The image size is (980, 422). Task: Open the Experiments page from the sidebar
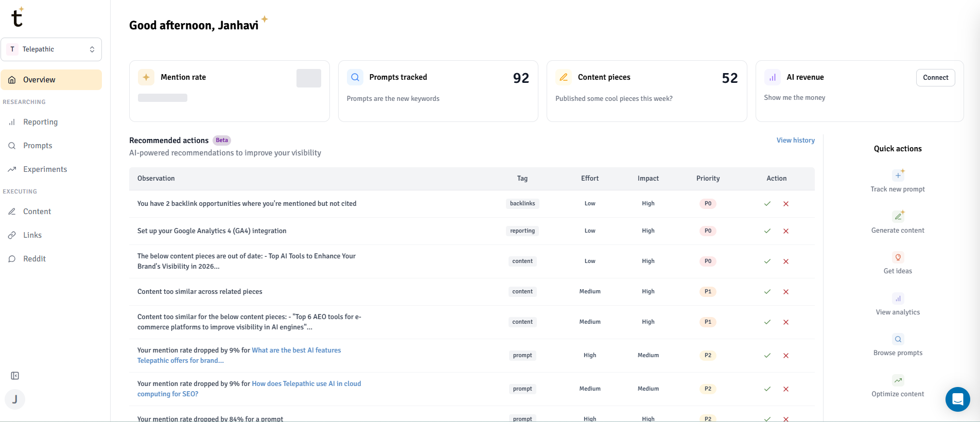(45, 169)
